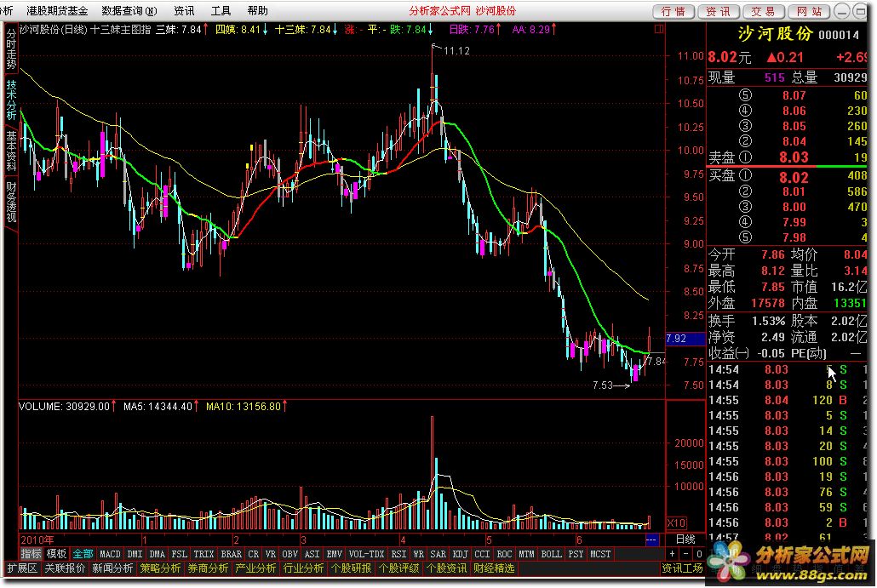The width and height of the screenshot is (877, 588).
Task: Click the plus zoom button beside indicator tabs
Action: pos(673,554)
